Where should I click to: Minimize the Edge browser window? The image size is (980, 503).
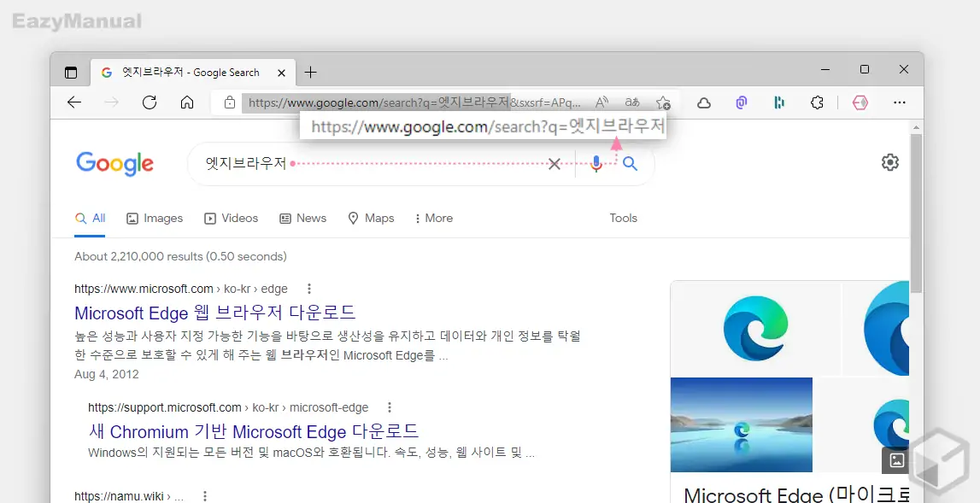pos(825,70)
